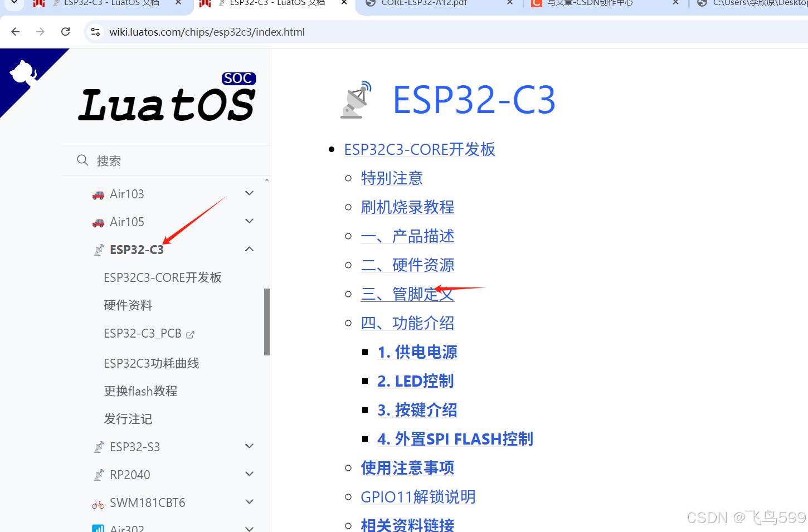Open ESP32-S3 in the sidebar
The width and height of the screenshot is (808, 532).
point(135,447)
